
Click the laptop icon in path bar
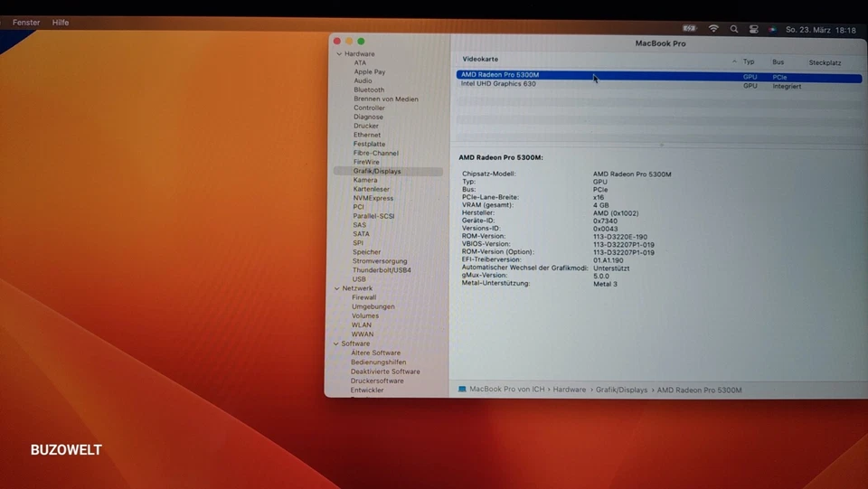point(462,389)
